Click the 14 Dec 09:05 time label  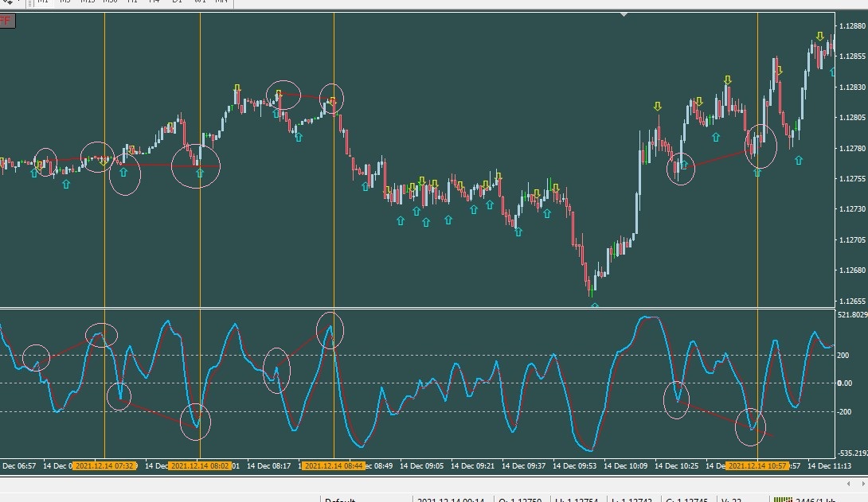point(422,466)
